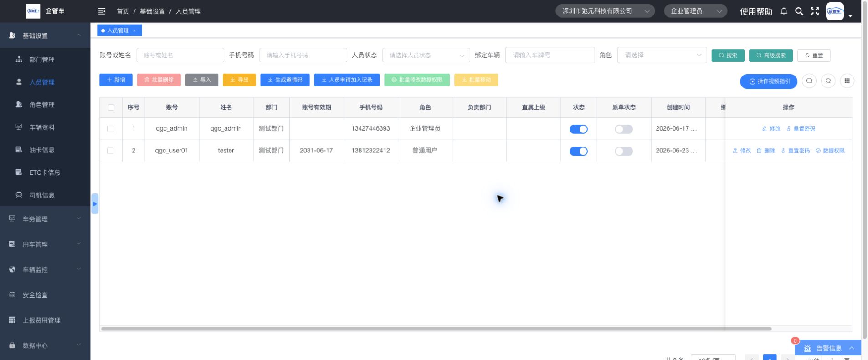Collapse the 基础设置 sidebar group
Image resolution: width=868 pixels, height=360 pixels.
[x=45, y=35]
